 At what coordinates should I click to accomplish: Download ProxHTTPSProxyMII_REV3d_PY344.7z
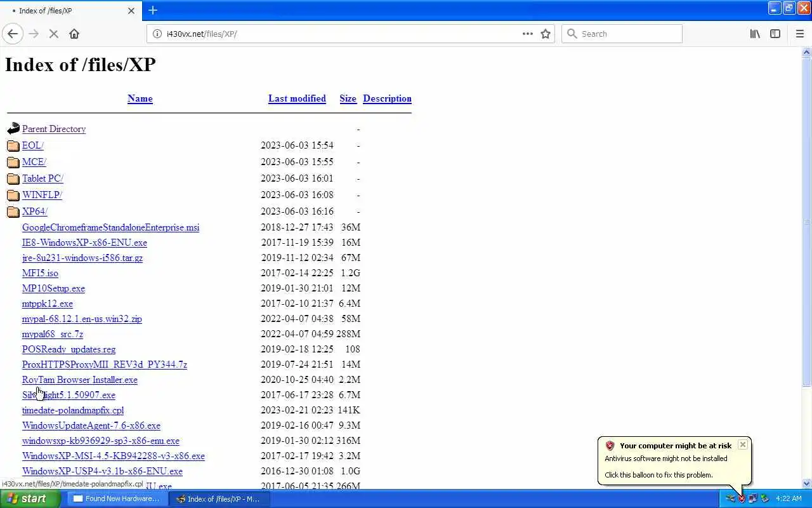[x=105, y=364]
